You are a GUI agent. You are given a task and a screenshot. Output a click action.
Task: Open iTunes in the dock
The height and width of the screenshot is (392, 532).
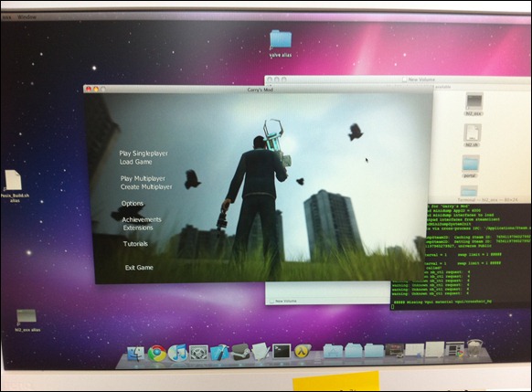pos(177,353)
